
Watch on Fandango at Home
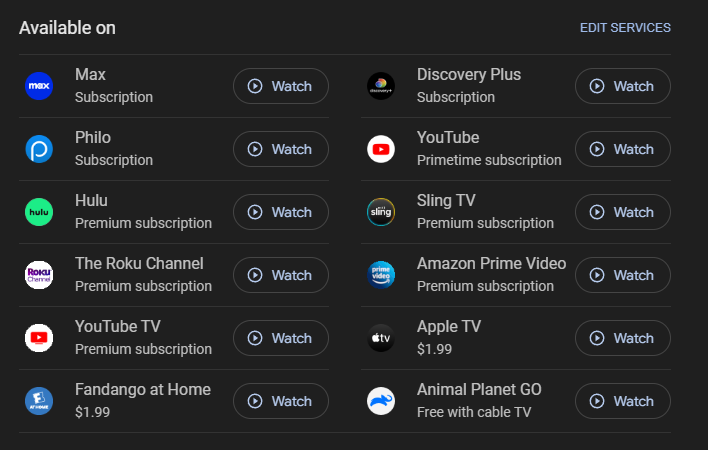281,401
